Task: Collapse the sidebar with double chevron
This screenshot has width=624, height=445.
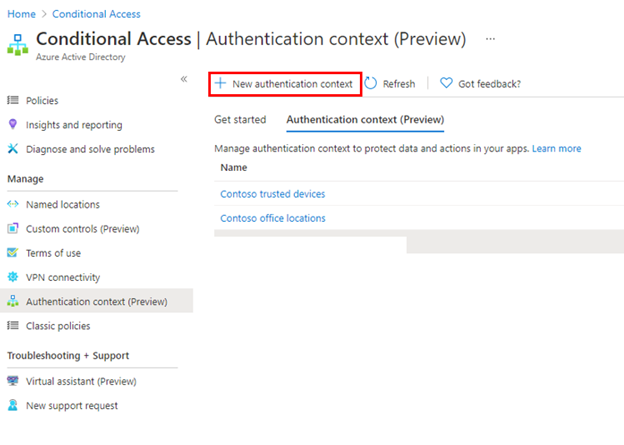Action: [x=184, y=79]
